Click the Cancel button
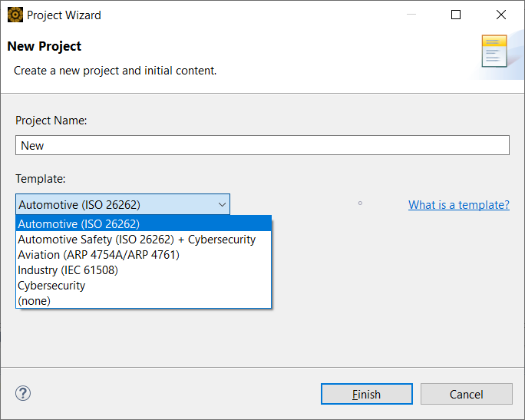The image size is (525, 420). (466, 394)
